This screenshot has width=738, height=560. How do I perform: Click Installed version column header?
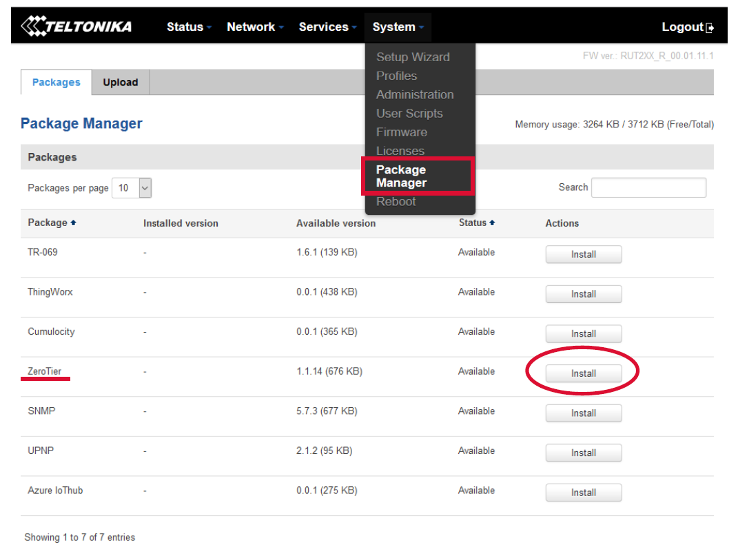[x=181, y=223]
